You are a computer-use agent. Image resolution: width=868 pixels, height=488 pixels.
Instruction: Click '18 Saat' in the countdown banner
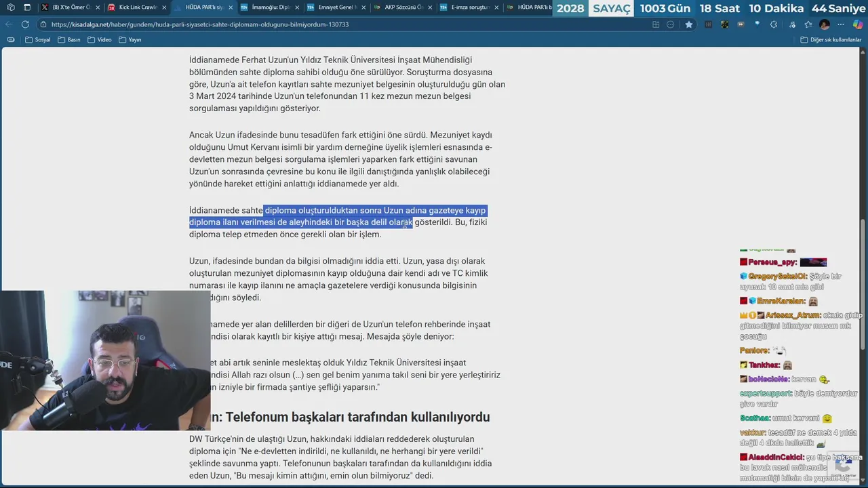[719, 9]
